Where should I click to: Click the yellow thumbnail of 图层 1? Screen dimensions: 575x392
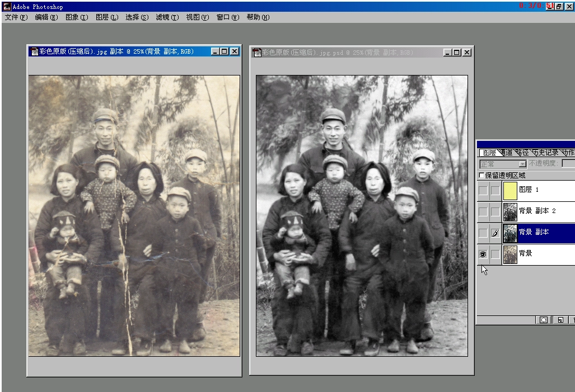pyautogui.click(x=510, y=191)
